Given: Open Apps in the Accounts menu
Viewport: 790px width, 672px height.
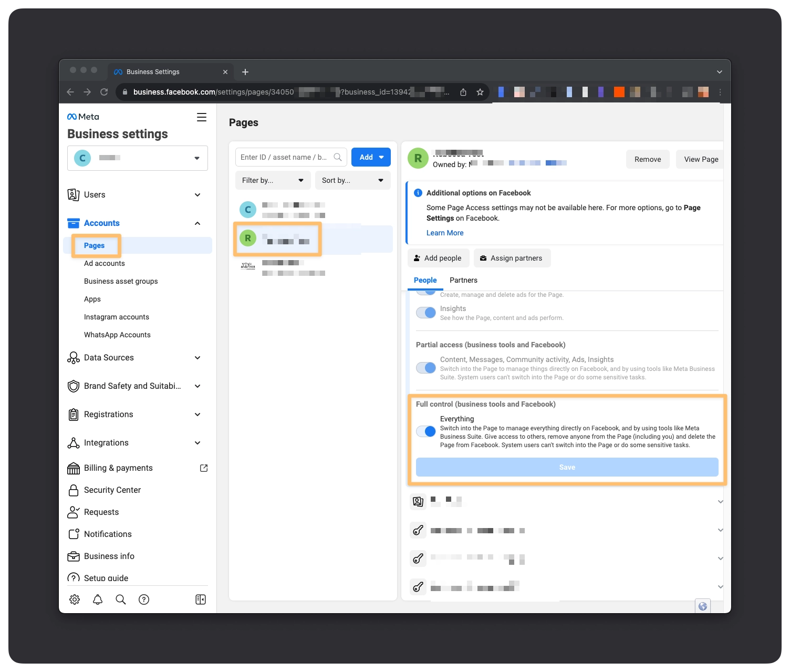Looking at the screenshot, I should [x=92, y=299].
